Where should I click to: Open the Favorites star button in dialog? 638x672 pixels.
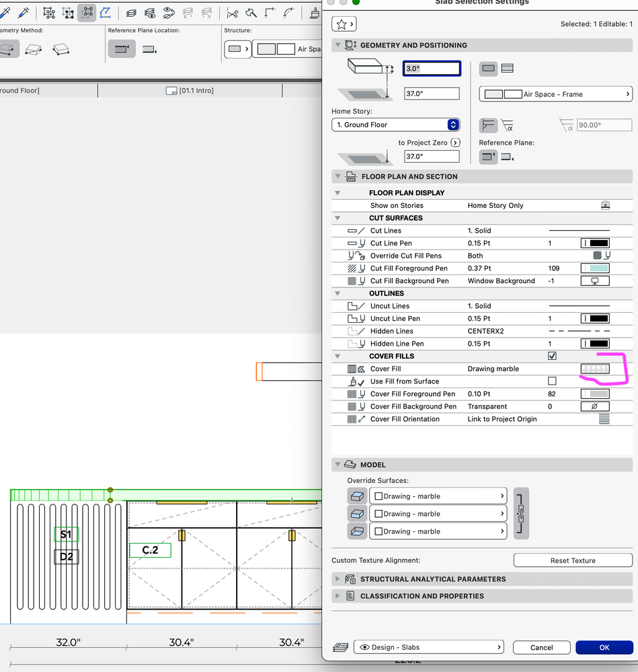click(x=344, y=24)
